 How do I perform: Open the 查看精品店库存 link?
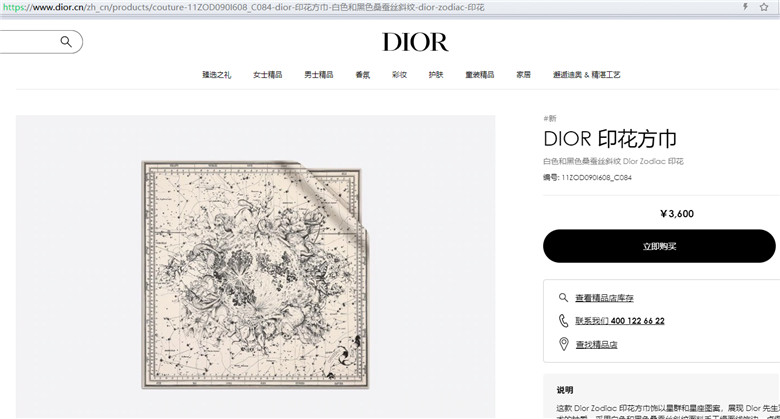point(604,298)
